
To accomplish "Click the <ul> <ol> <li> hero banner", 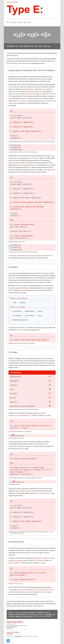I will point(32,35).
